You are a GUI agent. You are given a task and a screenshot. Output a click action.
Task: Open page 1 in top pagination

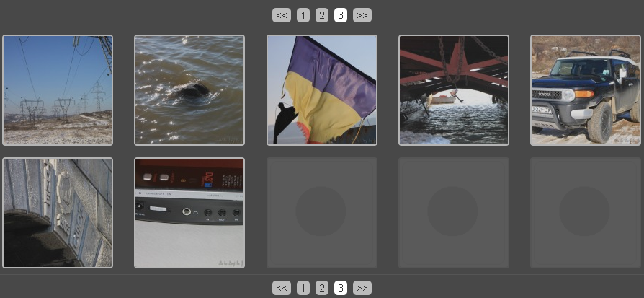pos(303,15)
